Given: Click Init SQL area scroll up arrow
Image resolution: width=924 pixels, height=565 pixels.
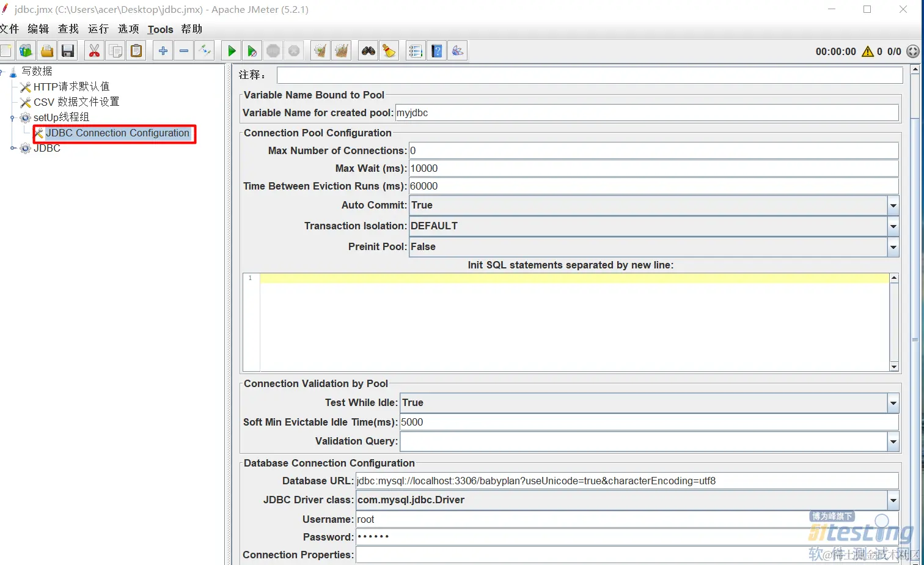Looking at the screenshot, I should 894,278.
